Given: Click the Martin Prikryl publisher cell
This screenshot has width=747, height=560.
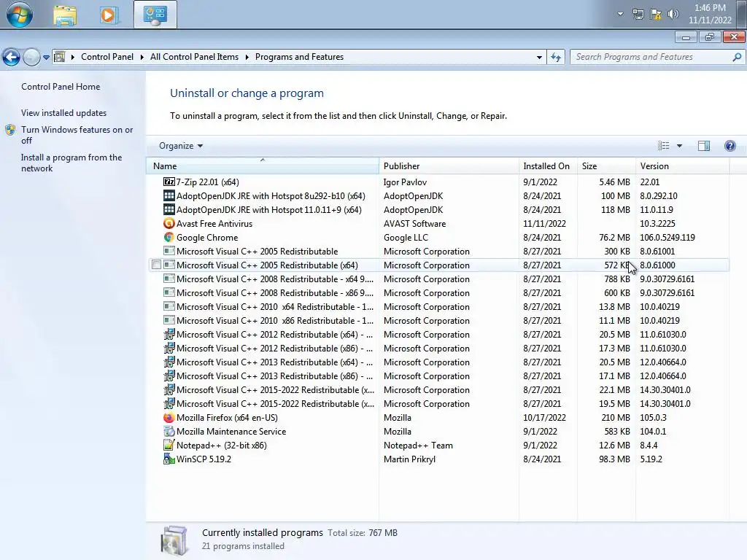Looking at the screenshot, I should point(409,459).
